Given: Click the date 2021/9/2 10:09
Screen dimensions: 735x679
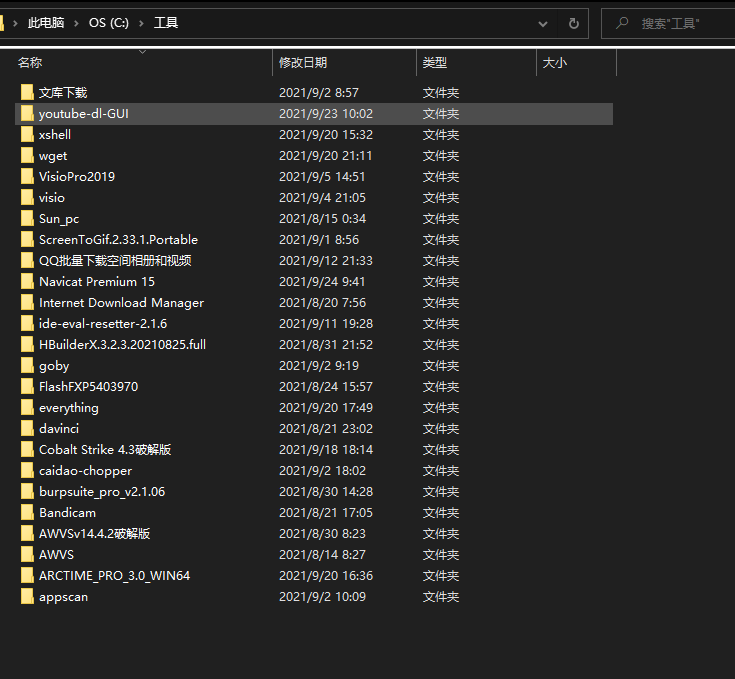Looking at the screenshot, I should click(x=322, y=597).
